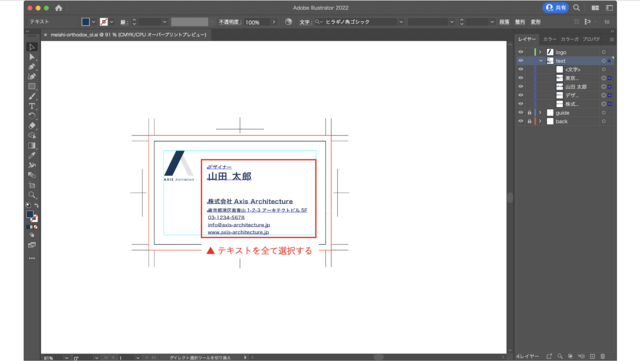Screen dimensions: 640x361
Task: Select the Eyedropper tool
Action: pos(32,155)
